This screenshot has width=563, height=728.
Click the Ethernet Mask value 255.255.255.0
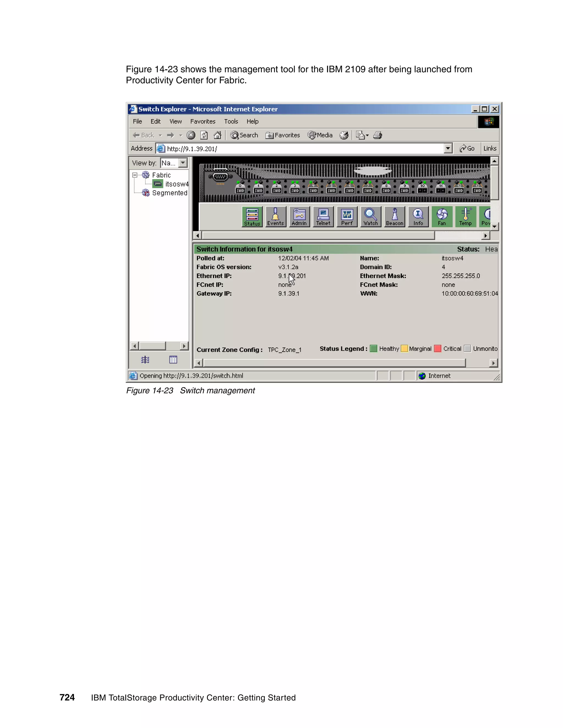(x=461, y=276)
